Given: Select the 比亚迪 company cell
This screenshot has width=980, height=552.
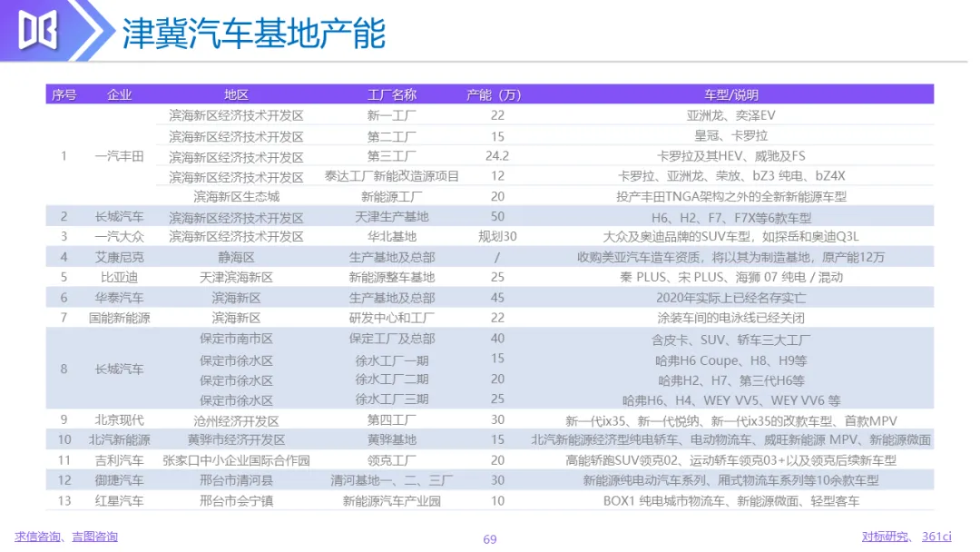Looking at the screenshot, I should coord(119,277).
